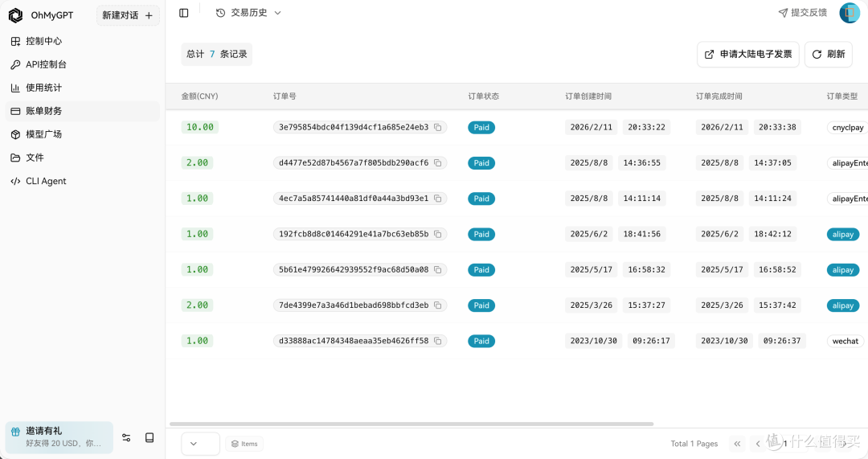Image resolution: width=868 pixels, height=459 pixels.
Task: Click alipay tag on 2025/5/17 row
Action: [x=843, y=269]
